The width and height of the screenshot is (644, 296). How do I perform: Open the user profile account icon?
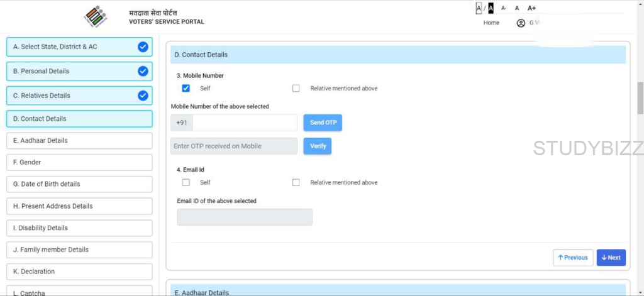click(521, 23)
